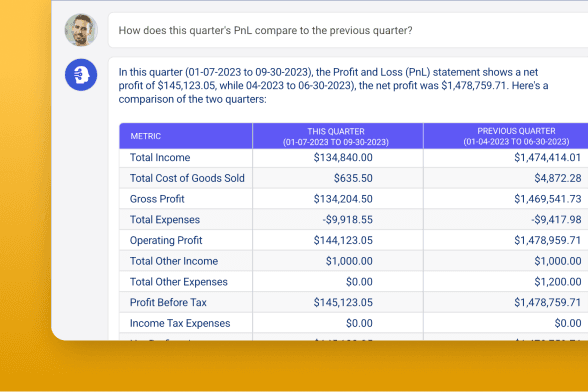588x392 pixels.
Task: Select the $635.50 cost of goods value
Action: [353, 178]
